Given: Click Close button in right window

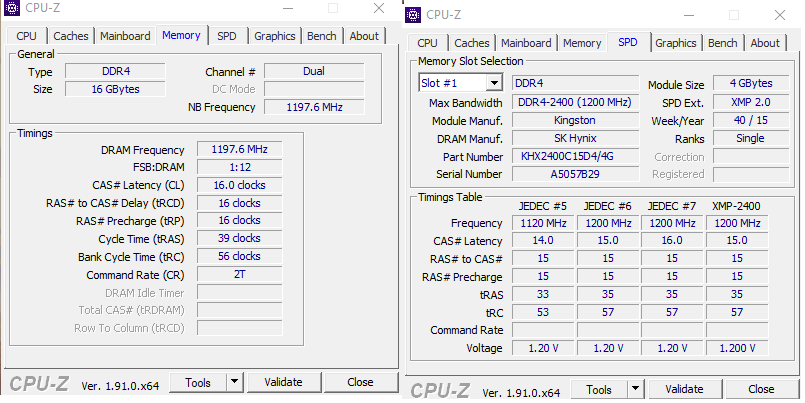Looking at the screenshot, I should (761, 390).
